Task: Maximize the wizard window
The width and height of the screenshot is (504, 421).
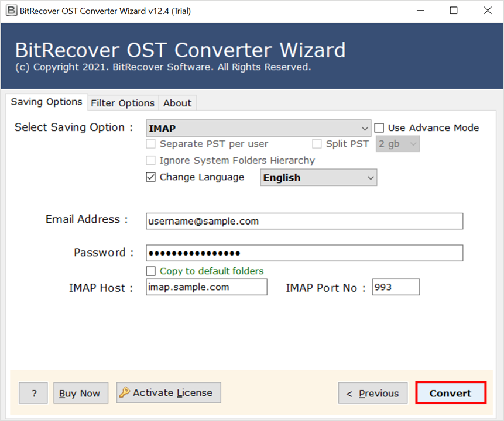Action: [x=454, y=11]
